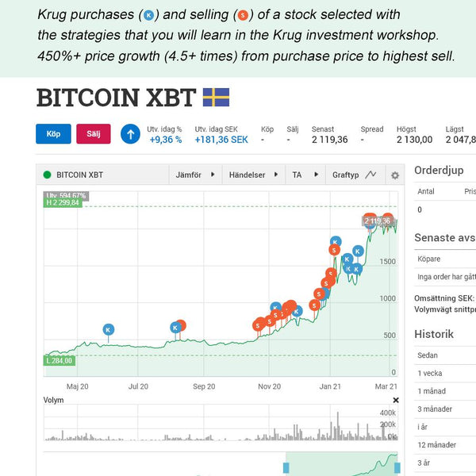Select the 3 månader history row
Screen dimensions: 476x476
pos(445,409)
